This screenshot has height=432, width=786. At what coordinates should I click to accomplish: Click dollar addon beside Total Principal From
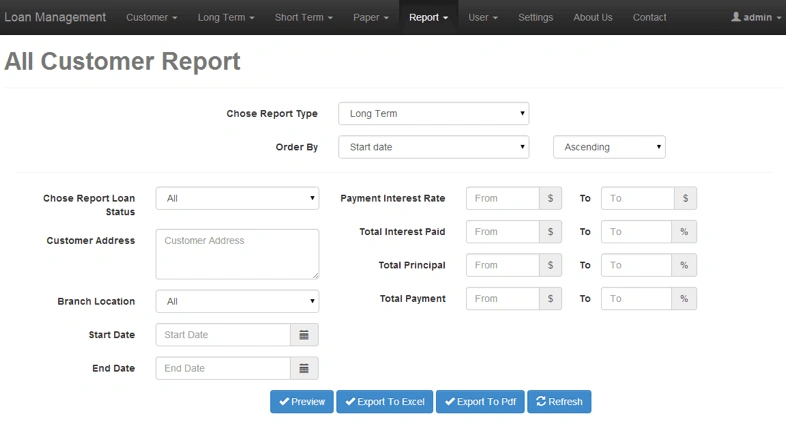click(550, 265)
